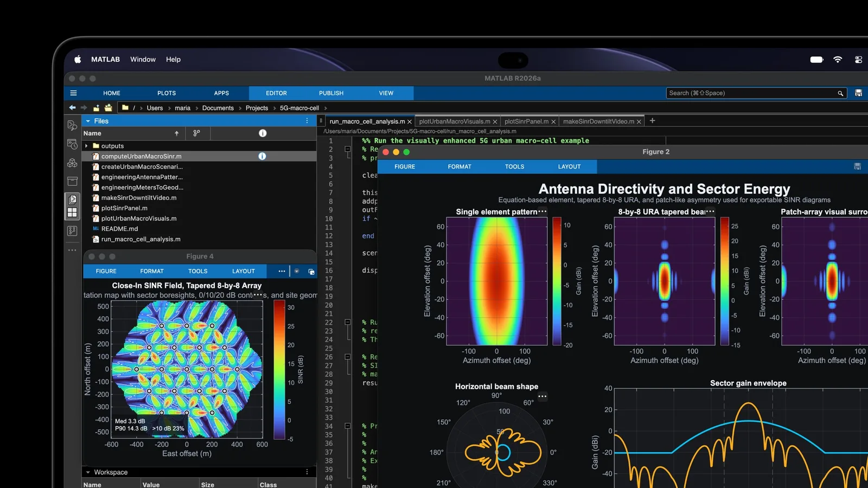Image resolution: width=868 pixels, height=488 pixels.
Task: Click the info column header icon
Action: tap(263, 133)
